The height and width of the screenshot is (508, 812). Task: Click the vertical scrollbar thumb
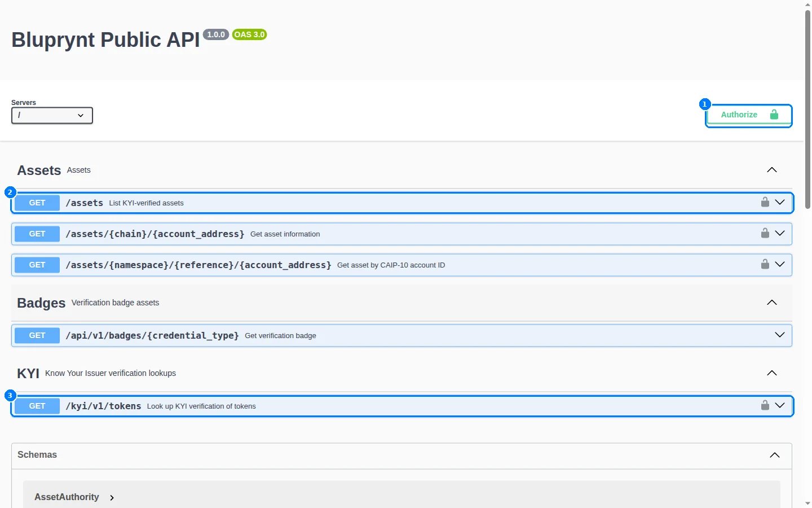(807, 110)
